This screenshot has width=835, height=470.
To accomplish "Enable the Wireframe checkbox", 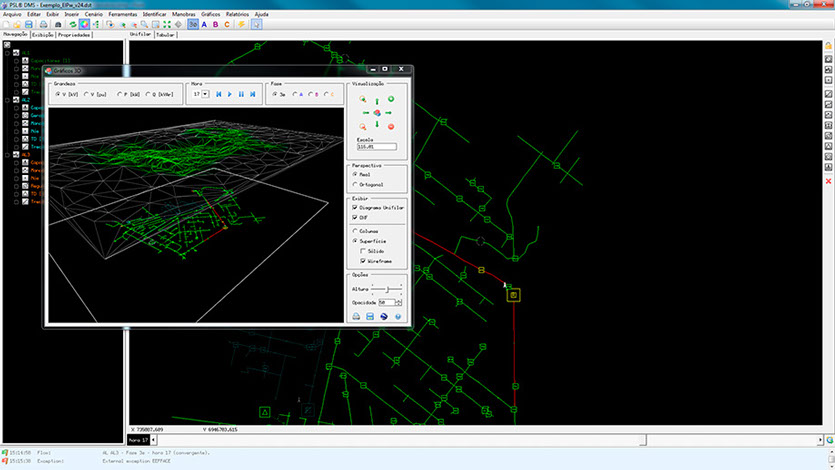I will pyautogui.click(x=364, y=260).
